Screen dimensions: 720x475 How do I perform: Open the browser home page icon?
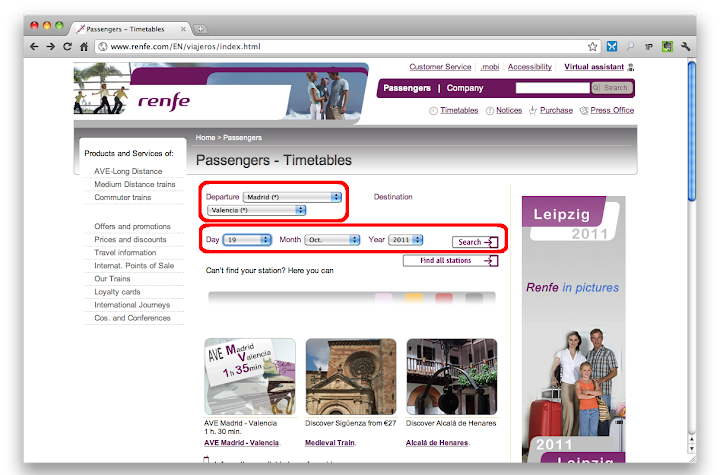pyautogui.click(x=84, y=46)
